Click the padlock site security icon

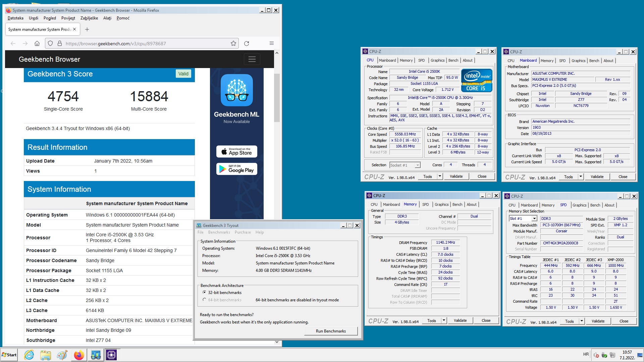pos(60,44)
